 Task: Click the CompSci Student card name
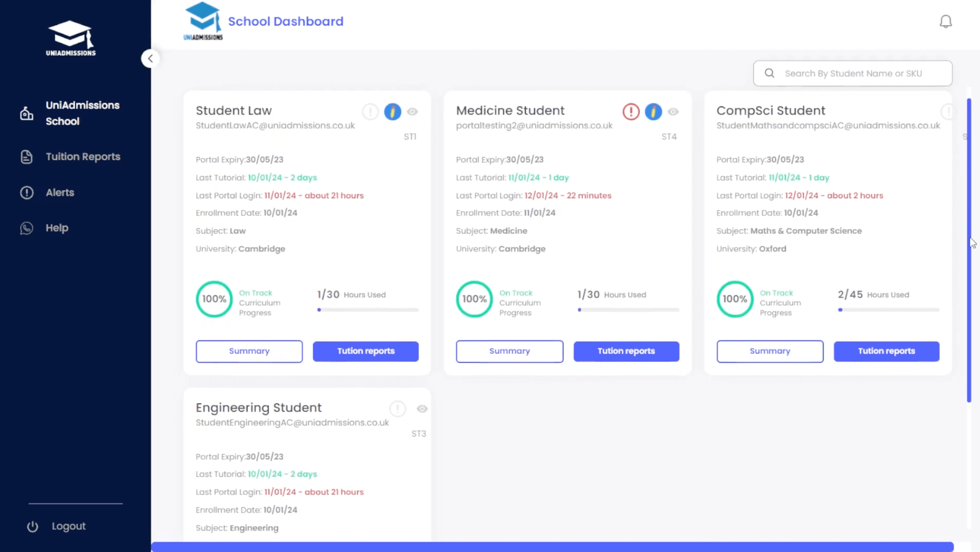tap(771, 110)
